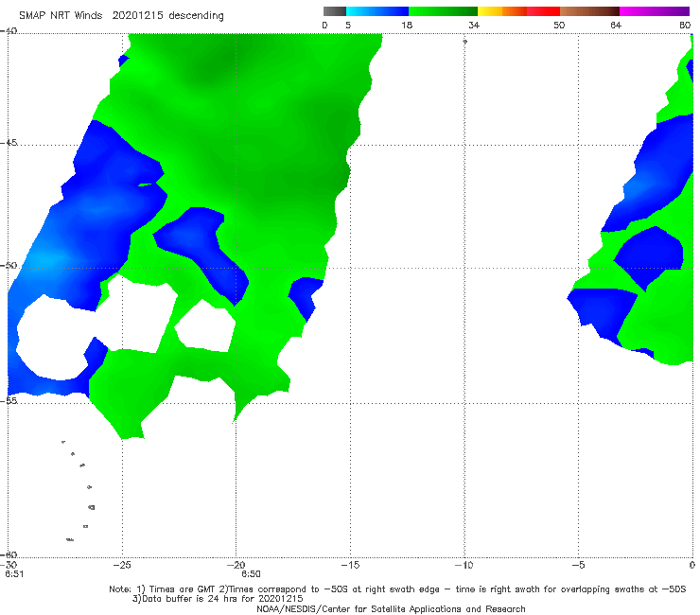700x615 pixels.
Task: Click the longitude axis label "-10"
Action: (x=464, y=565)
